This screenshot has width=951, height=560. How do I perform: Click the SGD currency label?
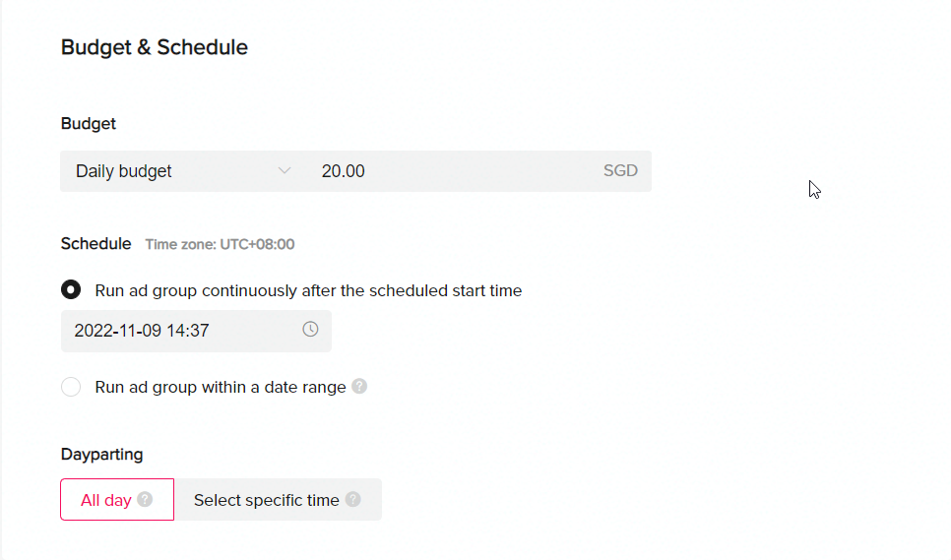pyautogui.click(x=620, y=171)
